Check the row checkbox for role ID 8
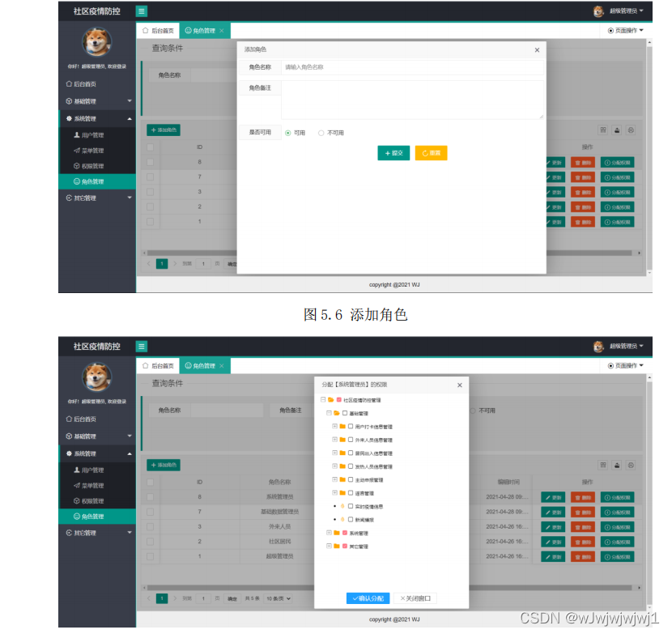672x634 pixels. (x=151, y=161)
